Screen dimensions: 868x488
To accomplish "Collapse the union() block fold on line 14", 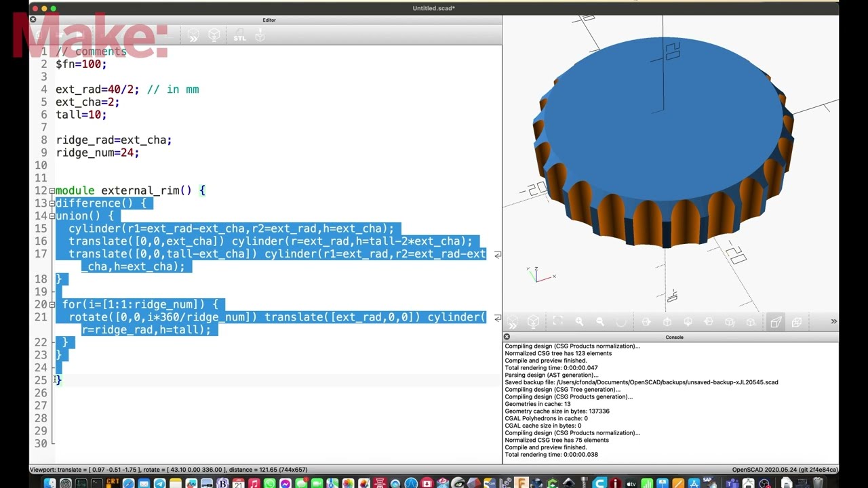I will click(x=52, y=216).
